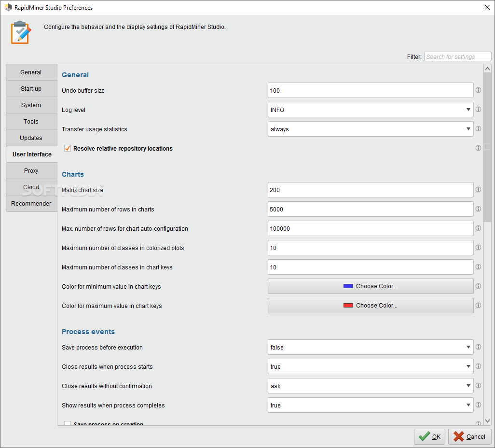The height and width of the screenshot is (448, 495).
Task: Uncheck Resolve relative repository locations
Action: [67, 148]
